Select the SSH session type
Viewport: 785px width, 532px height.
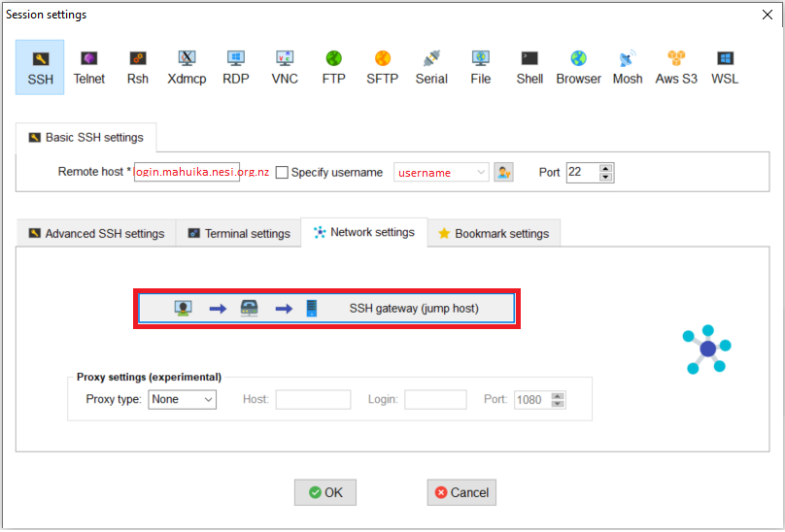click(40, 68)
